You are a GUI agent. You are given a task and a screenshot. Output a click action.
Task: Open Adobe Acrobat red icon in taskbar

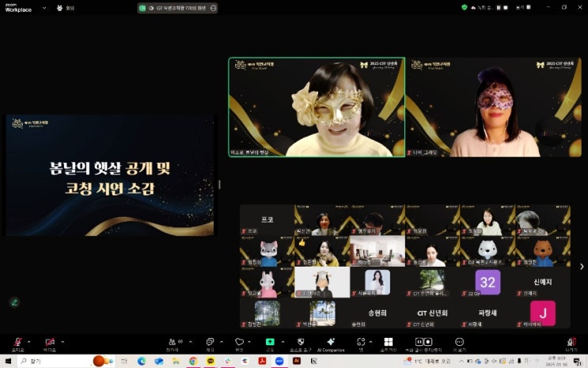(262, 361)
